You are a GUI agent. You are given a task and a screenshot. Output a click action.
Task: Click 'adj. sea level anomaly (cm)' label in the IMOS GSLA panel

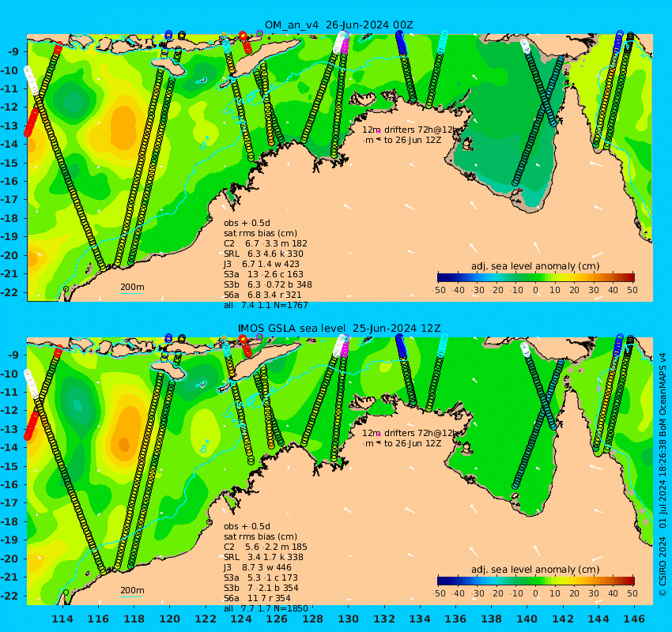535,570
